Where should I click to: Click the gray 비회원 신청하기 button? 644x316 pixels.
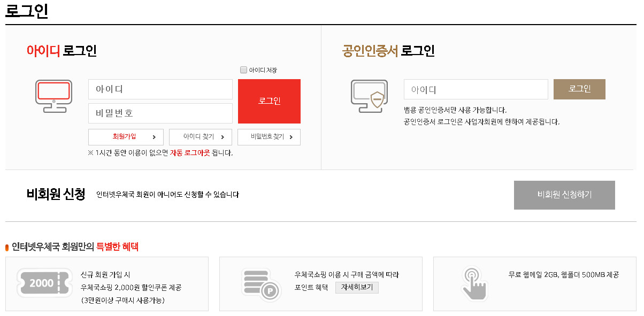click(564, 195)
